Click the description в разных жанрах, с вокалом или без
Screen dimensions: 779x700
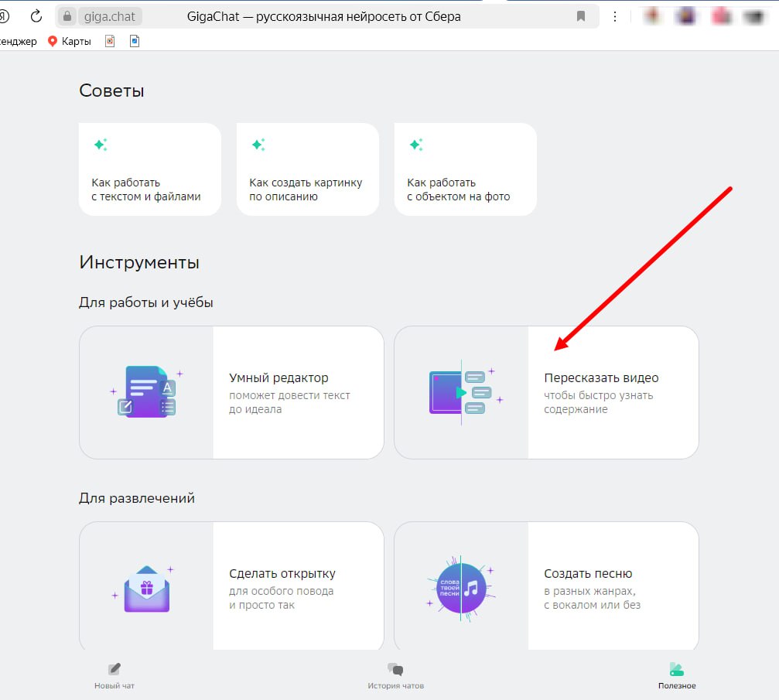pos(593,598)
